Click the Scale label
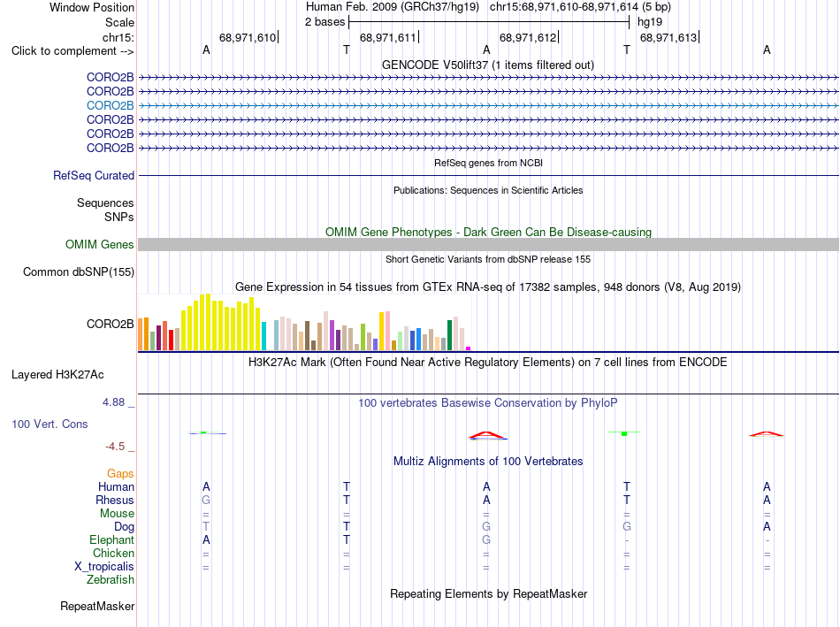 pos(119,22)
